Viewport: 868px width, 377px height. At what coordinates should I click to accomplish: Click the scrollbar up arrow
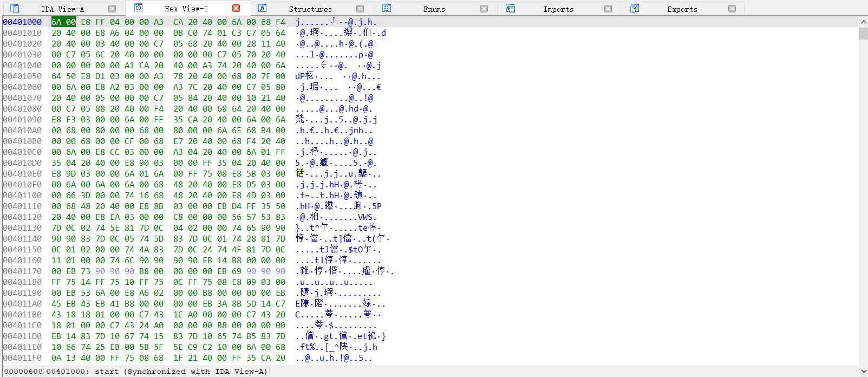click(x=863, y=22)
